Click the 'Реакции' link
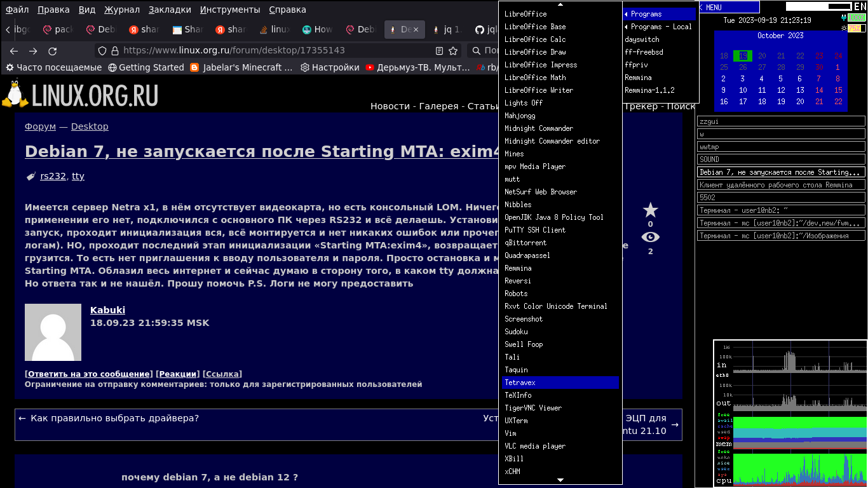 (177, 374)
